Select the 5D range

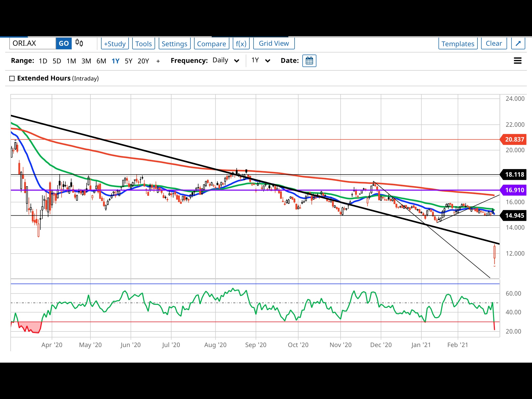[x=57, y=61]
